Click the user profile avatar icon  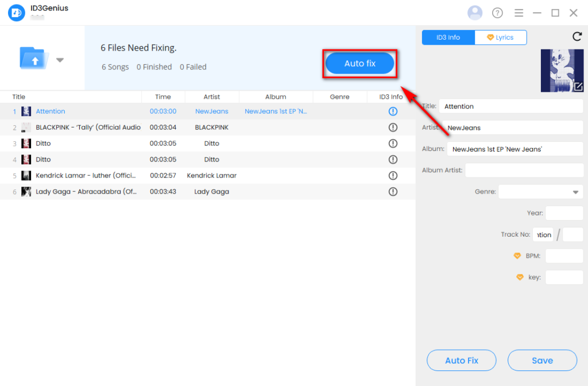(475, 12)
